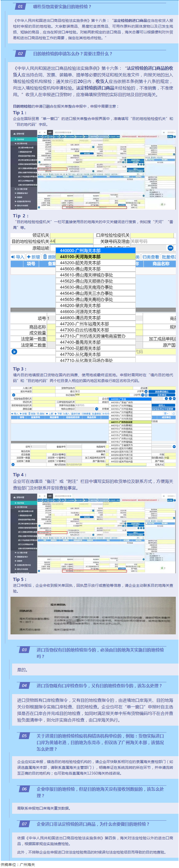
Task: Select 447300-白云机场海关本部 option
Action: [x=95, y=330]
